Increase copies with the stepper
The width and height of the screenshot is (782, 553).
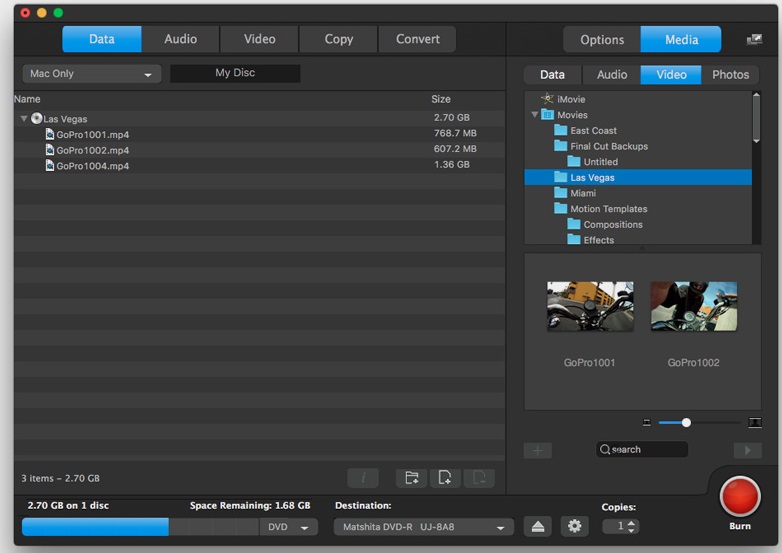tap(631, 523)
